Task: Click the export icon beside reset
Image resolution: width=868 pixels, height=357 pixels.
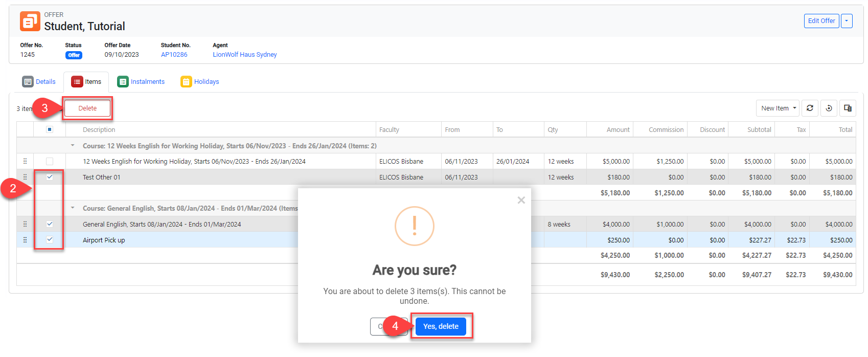Action: 848,108
